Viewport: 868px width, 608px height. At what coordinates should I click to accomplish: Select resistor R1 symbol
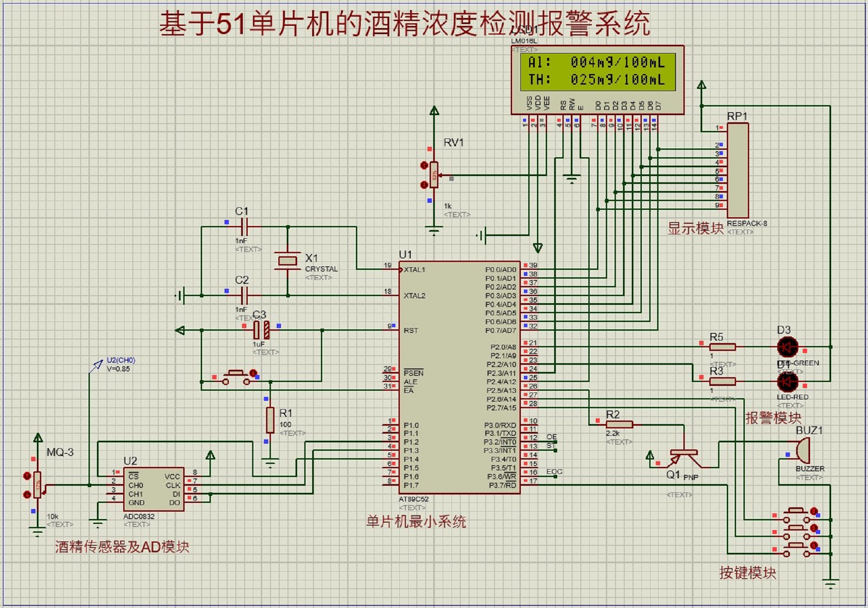[x=270, y=420]
